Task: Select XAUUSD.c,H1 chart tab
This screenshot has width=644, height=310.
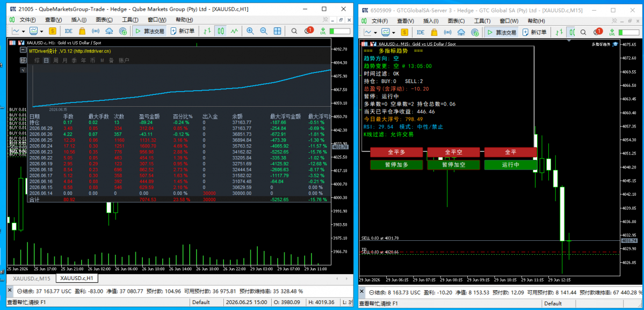Action: (x=77, y=278)
